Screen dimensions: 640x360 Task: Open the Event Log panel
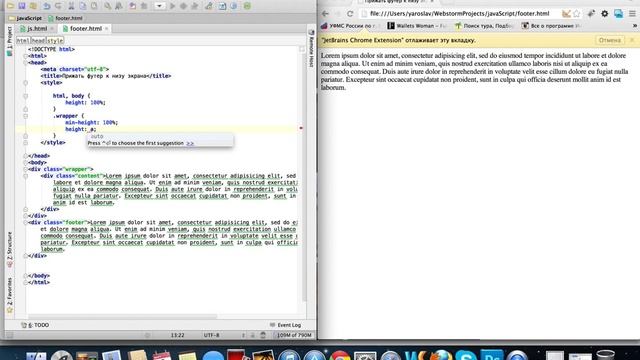[285, 325]
